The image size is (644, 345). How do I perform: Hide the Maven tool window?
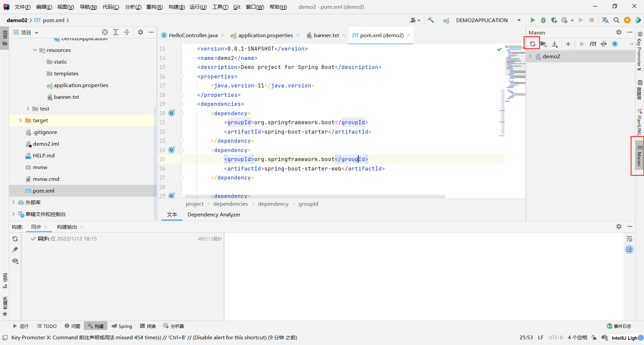coord(630,32)
